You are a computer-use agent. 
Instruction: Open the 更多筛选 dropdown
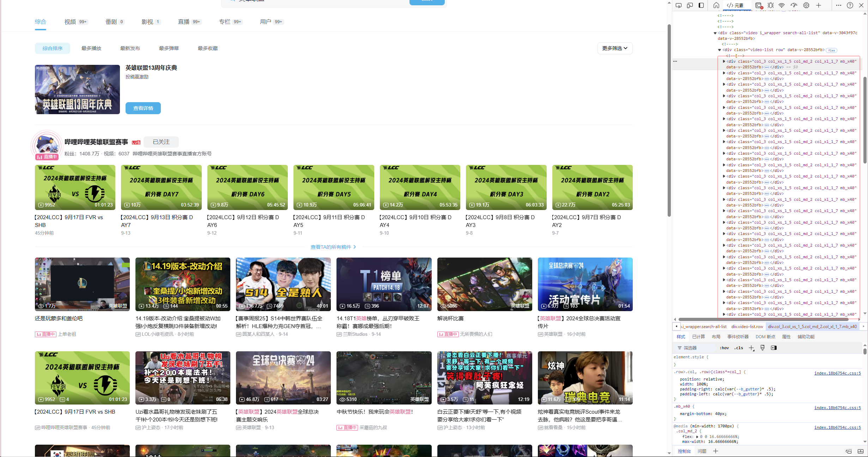coord(615,48)
